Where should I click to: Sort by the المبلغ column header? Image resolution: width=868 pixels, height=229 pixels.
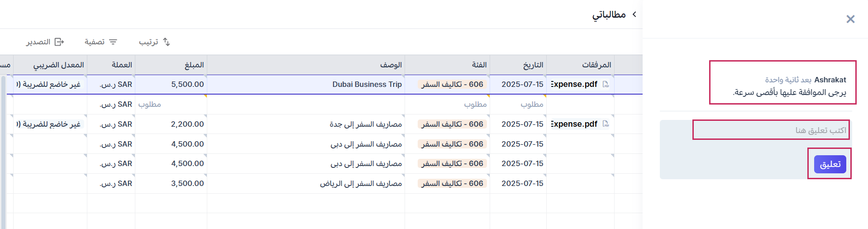pyautogui.click(x=194, y=65)
